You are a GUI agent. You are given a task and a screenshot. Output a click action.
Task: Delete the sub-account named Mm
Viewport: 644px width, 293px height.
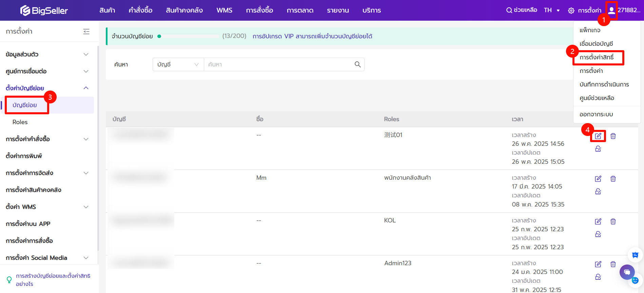coord(613,179)
